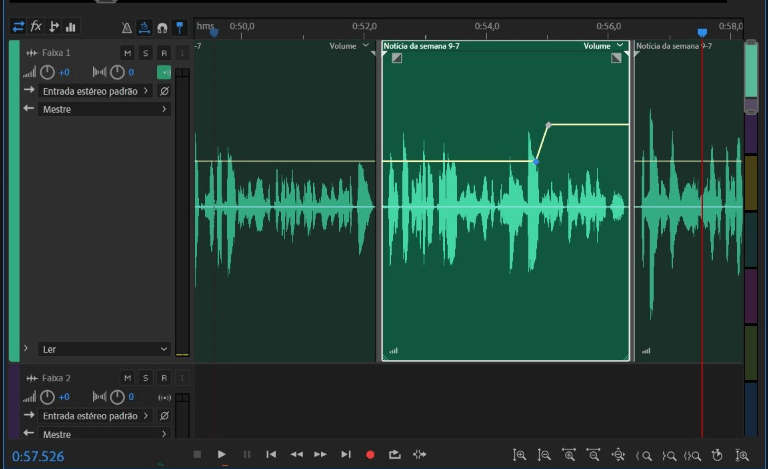
Task: Toggle Faixa 1 polarity reverse icon
Action: [x=165, y=91]
